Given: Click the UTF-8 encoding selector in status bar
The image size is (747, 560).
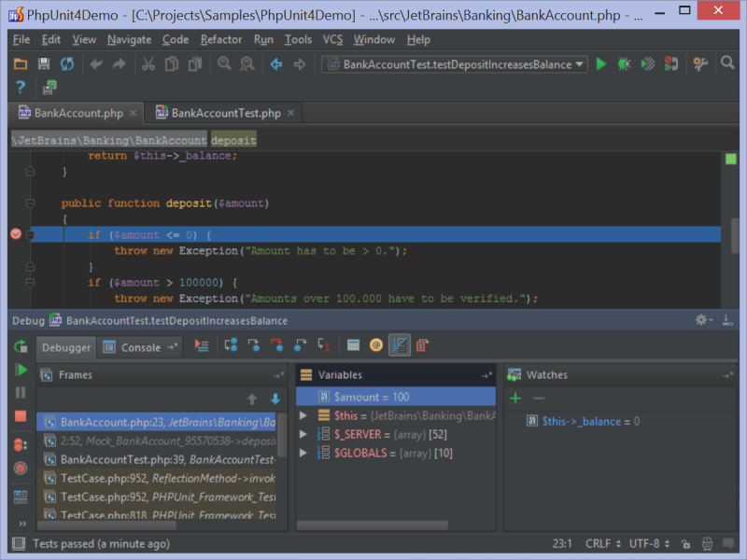Looking at the screenshot, I should point(644,543).
